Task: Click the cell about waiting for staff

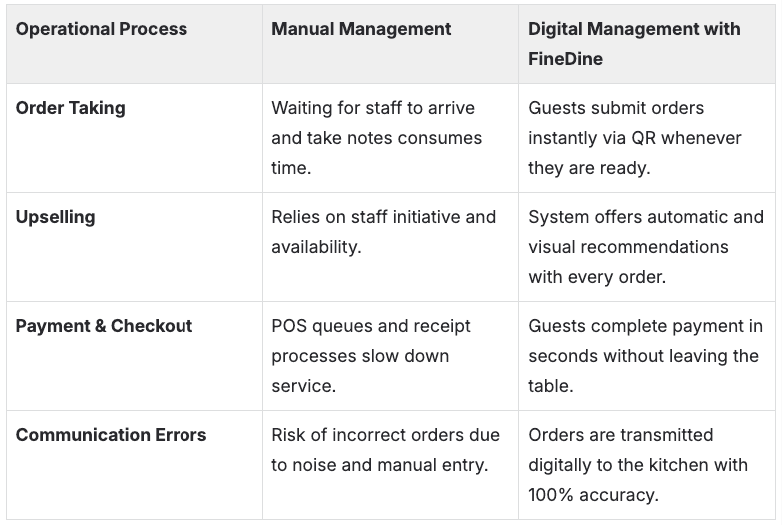Action: [x=376, y=138]
